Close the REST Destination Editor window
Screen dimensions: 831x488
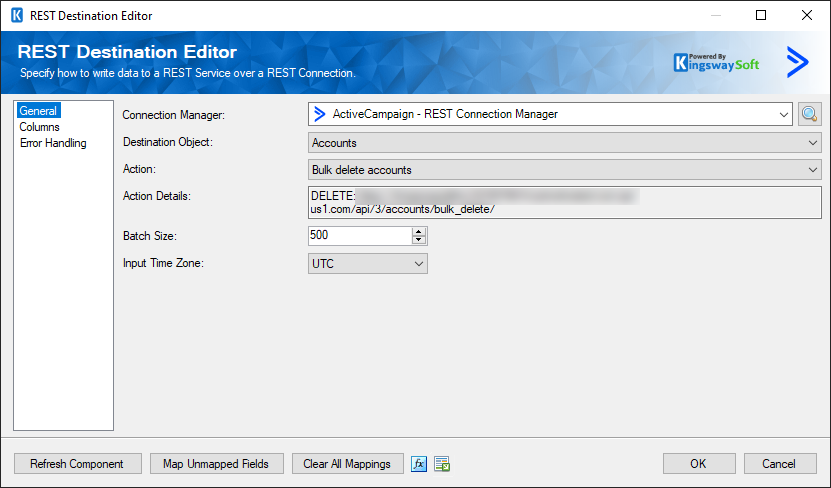click(807, 15)
